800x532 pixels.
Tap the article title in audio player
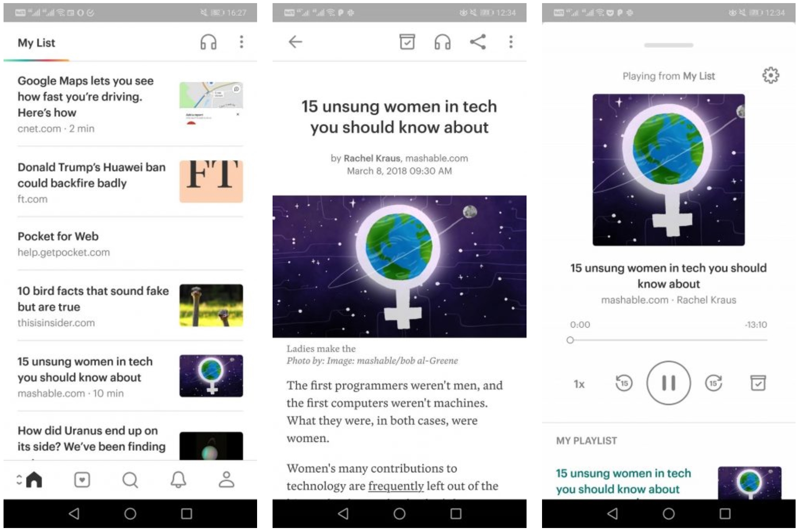668,276
